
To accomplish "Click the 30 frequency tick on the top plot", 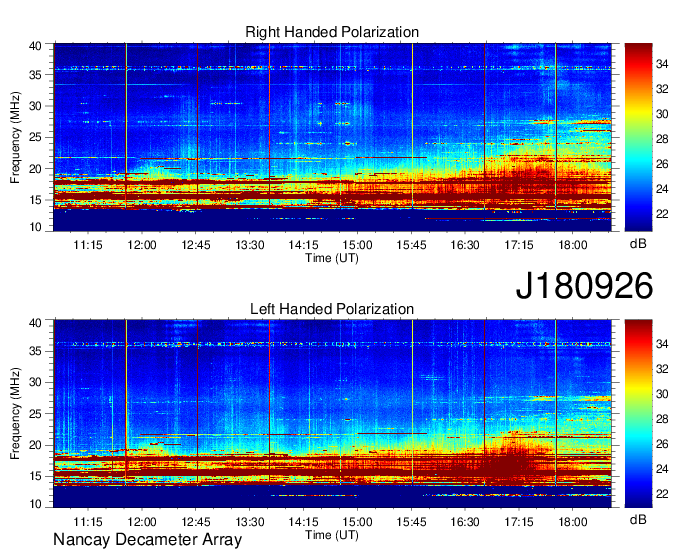I will pos(35,106).
